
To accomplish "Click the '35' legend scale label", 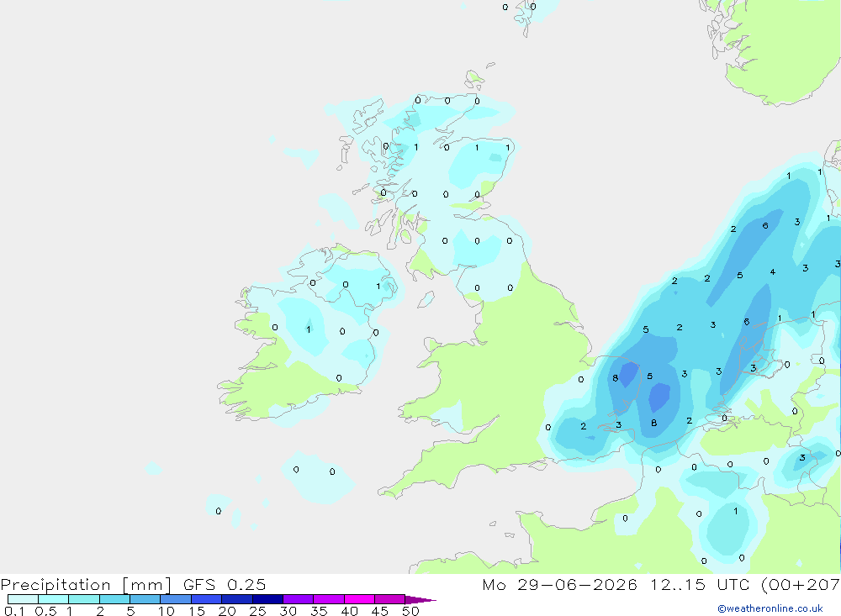I will (x=319, y=611).
